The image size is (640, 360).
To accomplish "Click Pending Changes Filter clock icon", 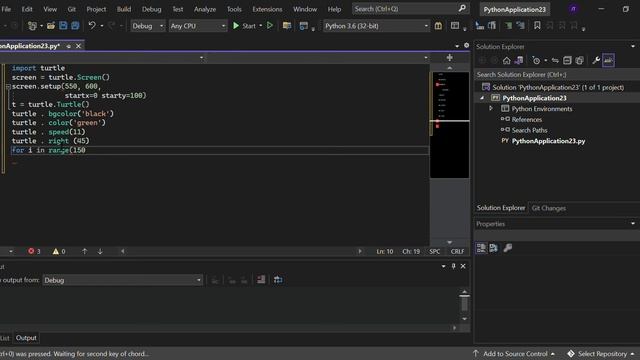I will click(536, 60).
